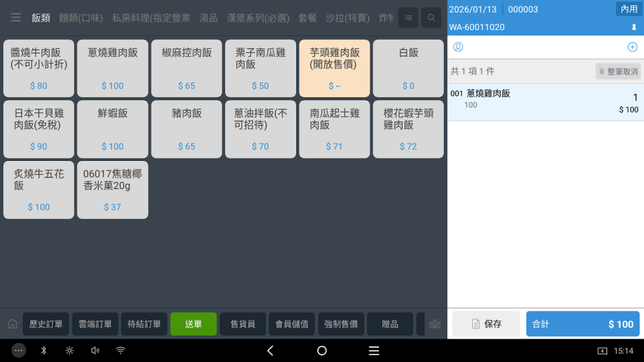This screenshot has width=644, height=362.
Task: Toggle Wi-Fi in the system bar
Action: [x=121, y=351]
